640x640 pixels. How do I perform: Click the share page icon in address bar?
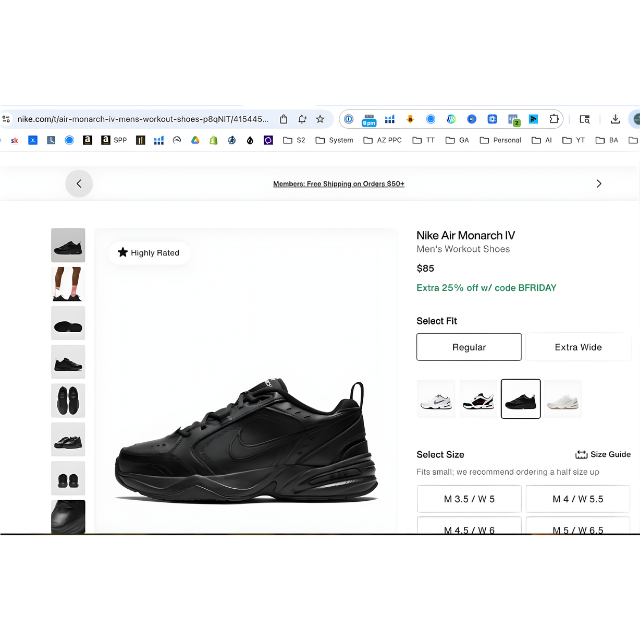[x=283, y=119]
